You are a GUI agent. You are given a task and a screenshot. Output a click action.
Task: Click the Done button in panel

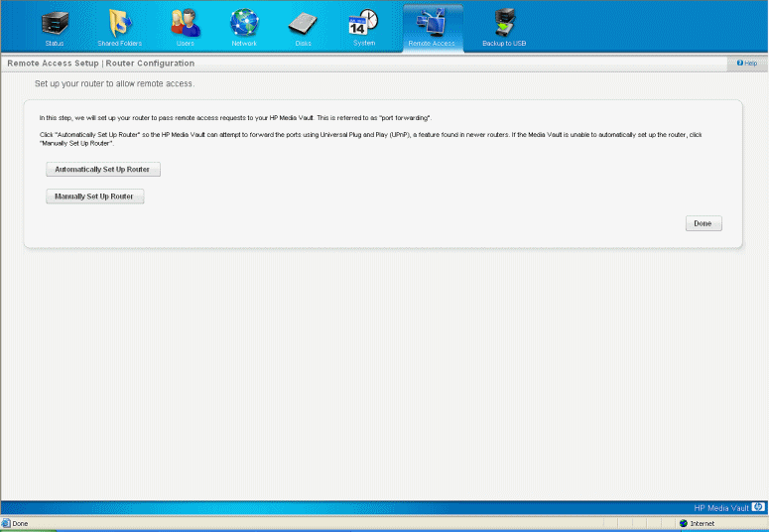703,223
